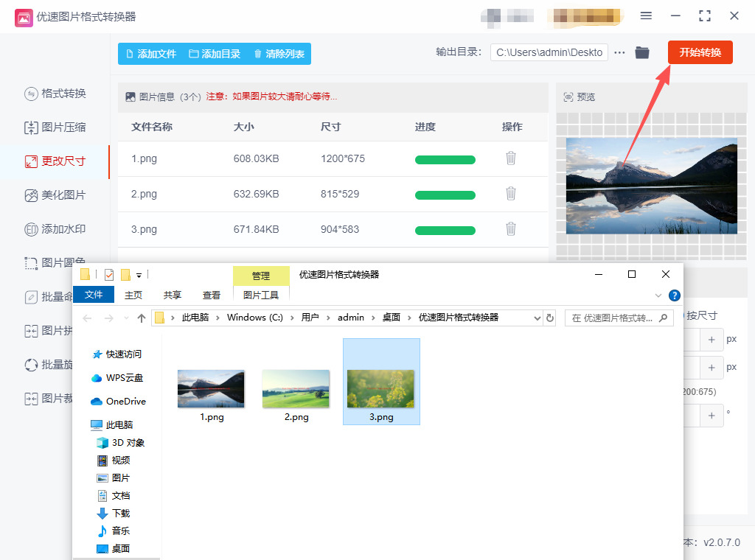Open the quick access toolbar dropdown

coord(139,275)
